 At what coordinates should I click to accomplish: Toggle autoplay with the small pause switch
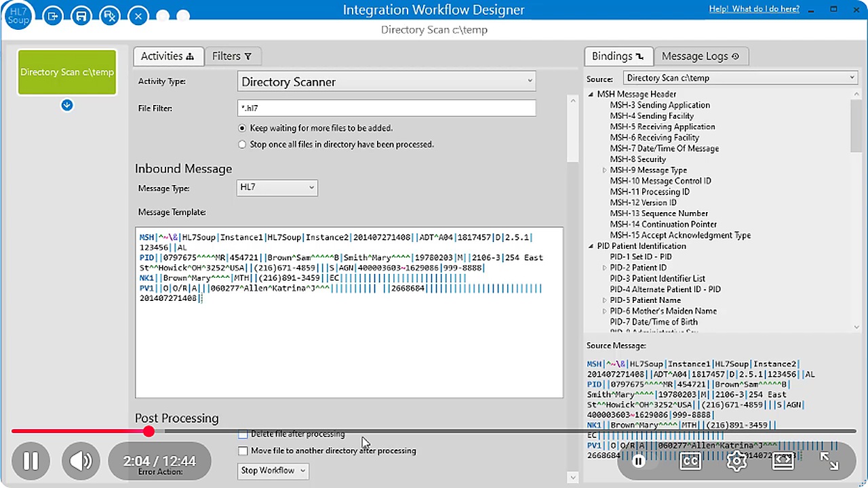pyautogui.click(x=638, y=461)
